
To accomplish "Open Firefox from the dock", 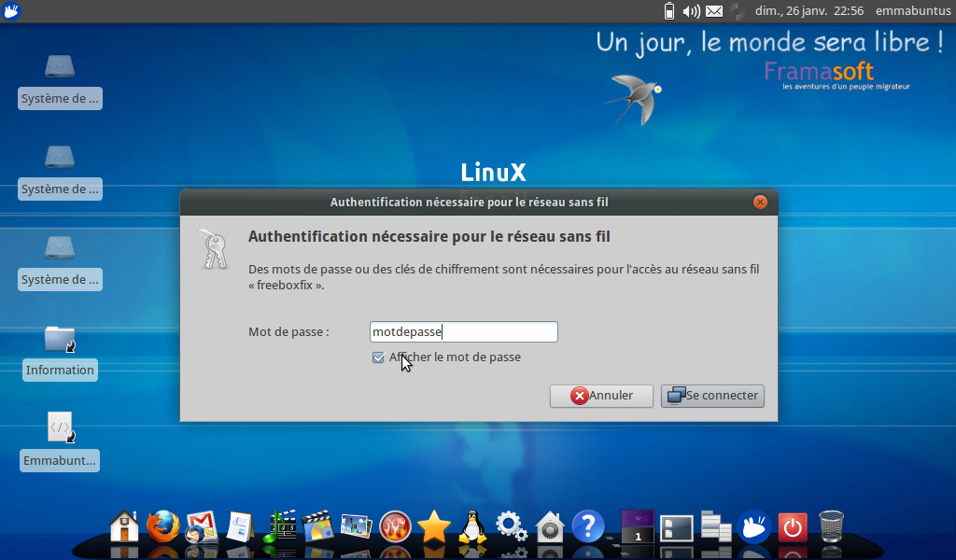I will pos(162,527).
